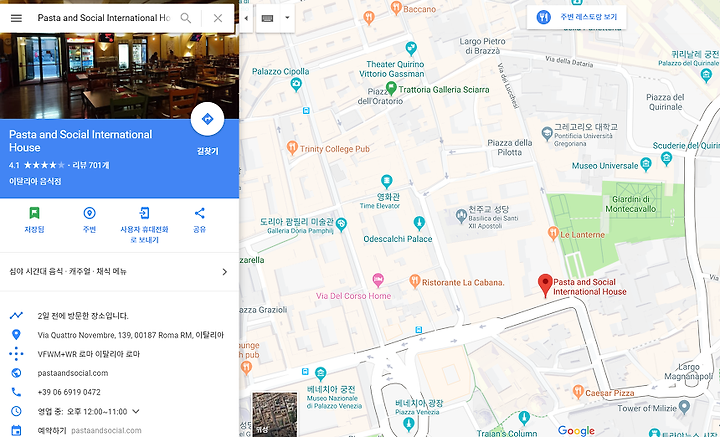
Task: Select Trinity College Pub map marker
Action: (292, 148)
